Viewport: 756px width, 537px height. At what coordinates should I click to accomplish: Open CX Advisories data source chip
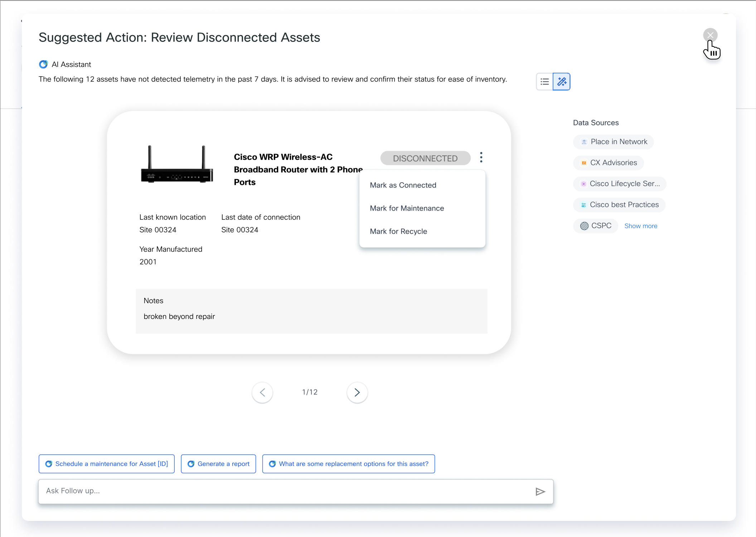[x=609, y=163]
